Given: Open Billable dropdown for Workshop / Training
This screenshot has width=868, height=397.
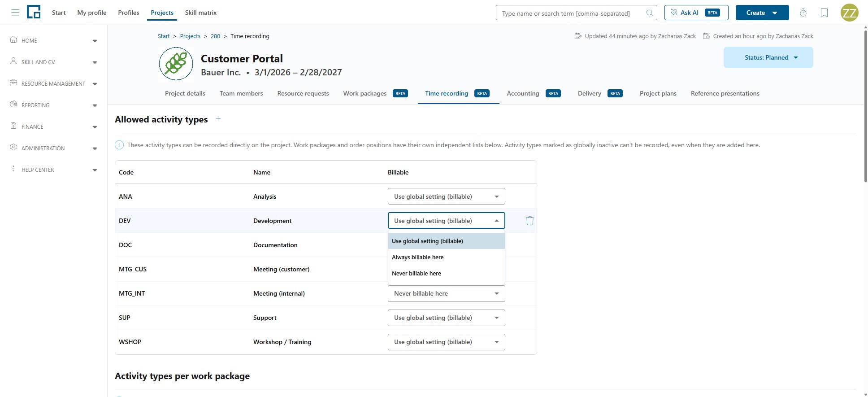Looking at the screenshot, I should (x=446, y=342).
